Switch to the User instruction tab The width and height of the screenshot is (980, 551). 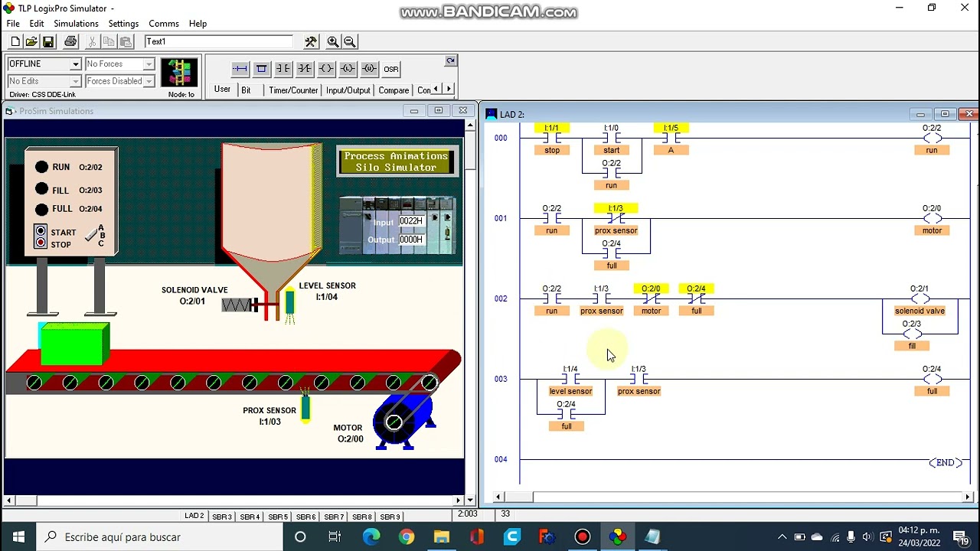pyautogui.click(x=222, y=90)
